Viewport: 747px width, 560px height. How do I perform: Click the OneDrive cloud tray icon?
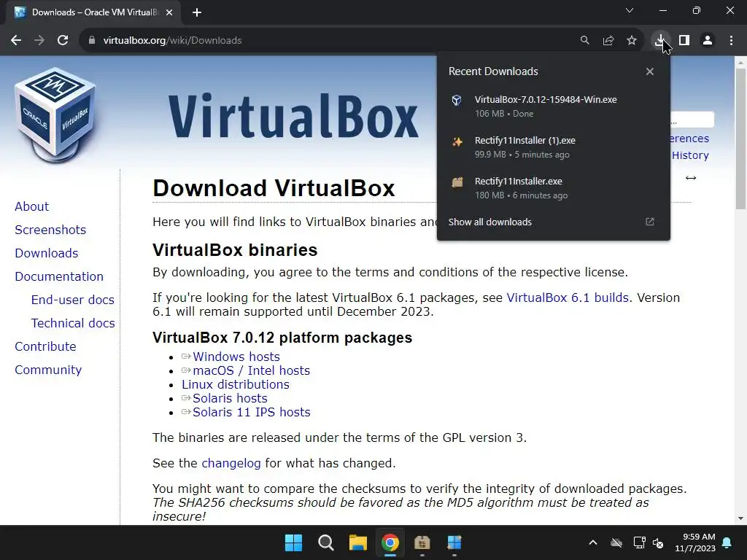(616, 542)
